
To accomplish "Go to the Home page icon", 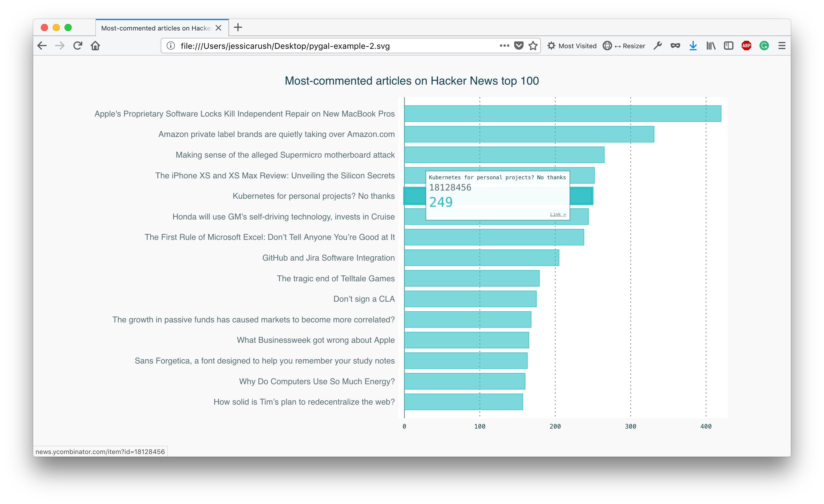I will (x=95, y=46).
